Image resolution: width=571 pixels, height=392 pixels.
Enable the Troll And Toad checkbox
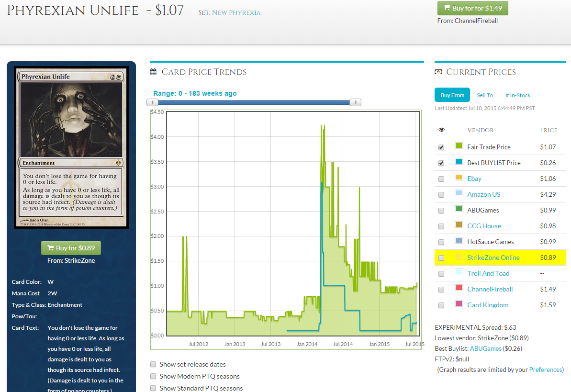(x=441, y=274)
